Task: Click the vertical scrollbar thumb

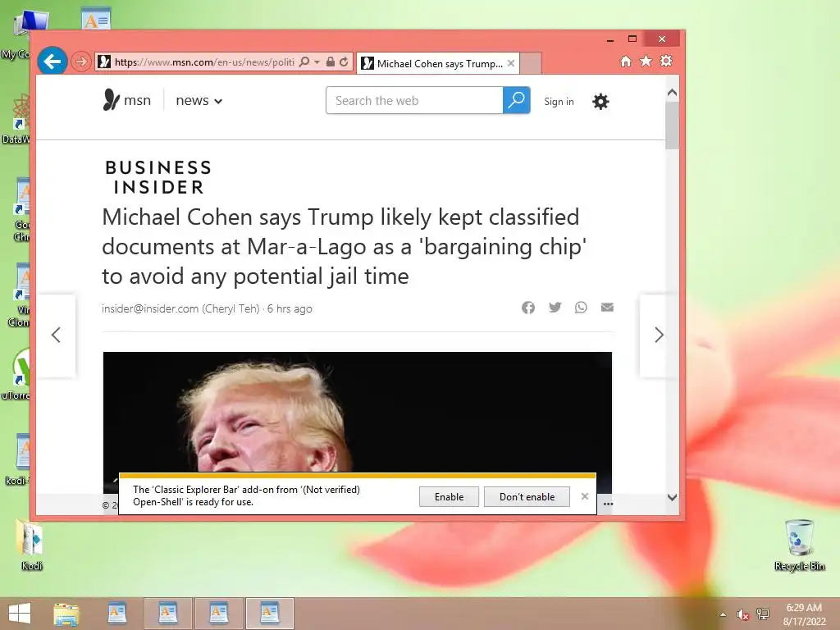Action: point(673,125)
